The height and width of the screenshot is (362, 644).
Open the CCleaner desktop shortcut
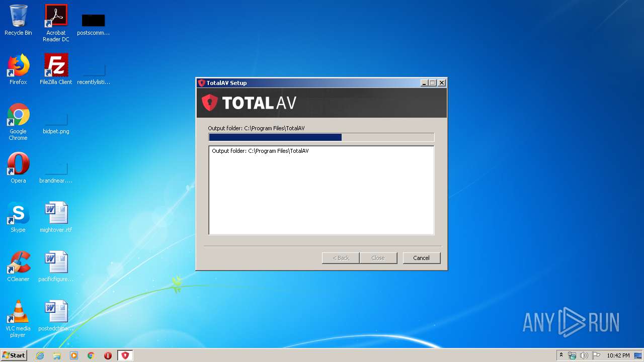(x=18, y=266)
